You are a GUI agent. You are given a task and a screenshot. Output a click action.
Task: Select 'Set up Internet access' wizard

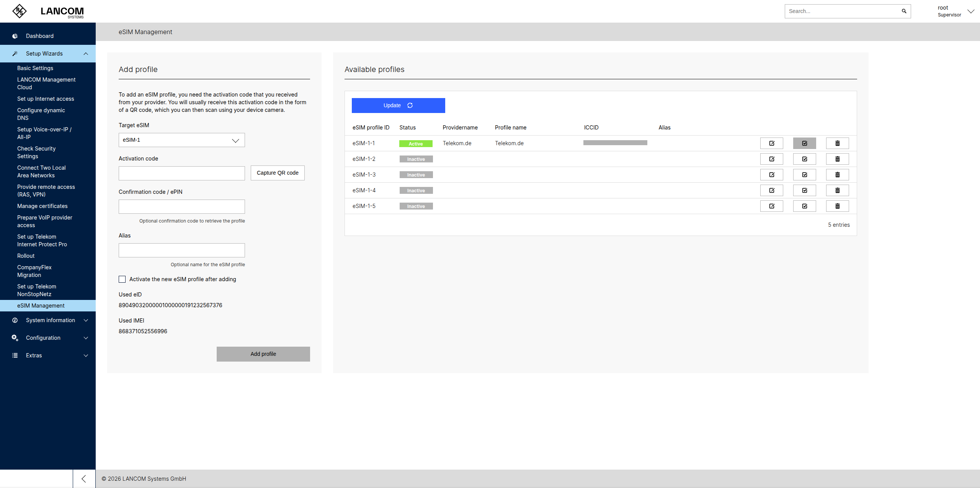tap(46, 99)
